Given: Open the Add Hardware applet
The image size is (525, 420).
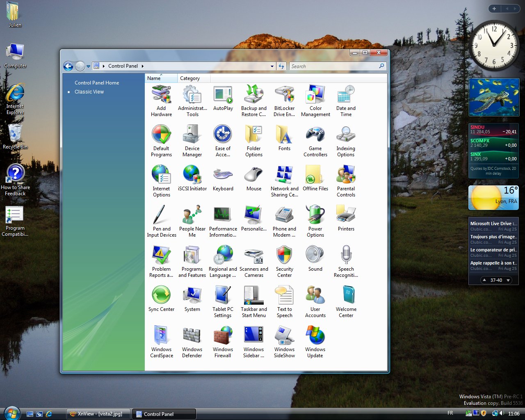Looking at the screenshot, I should point(161,101).
